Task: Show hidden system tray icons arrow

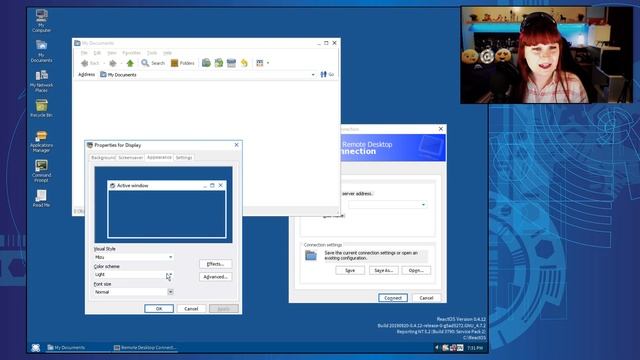Action: pos(437,347)
